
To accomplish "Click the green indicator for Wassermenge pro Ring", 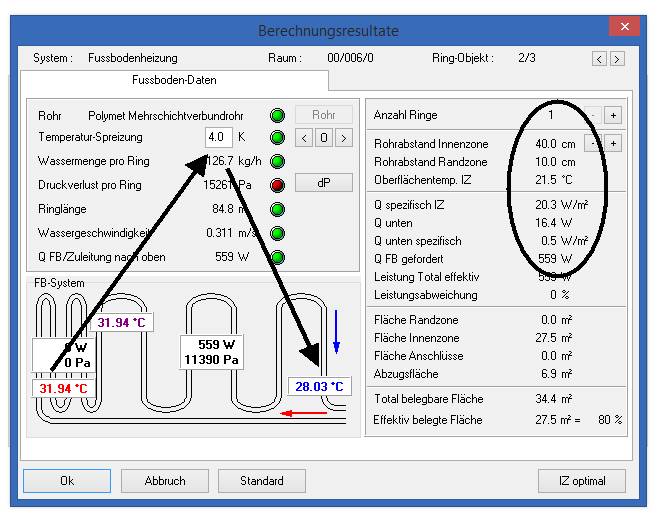I will 277,161.
